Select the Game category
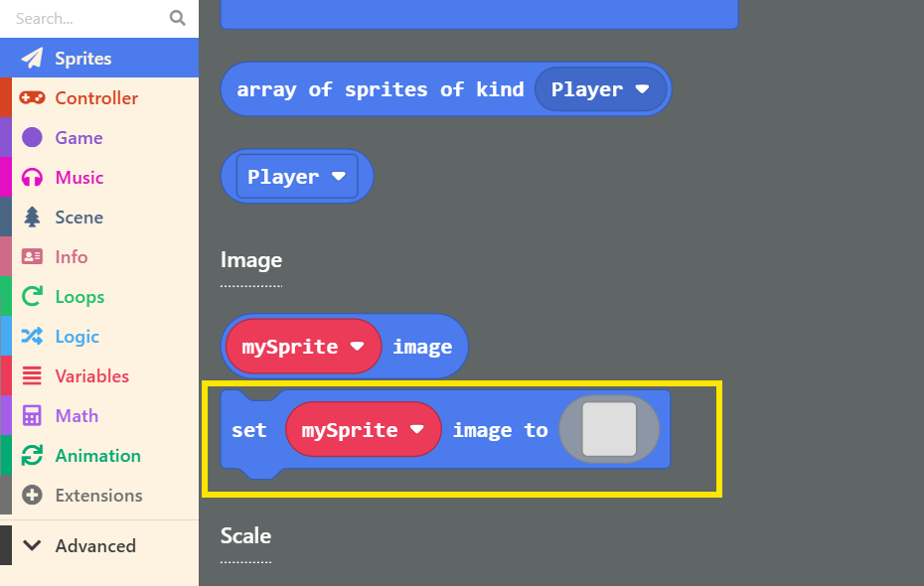This screenshot has height=586, width=924. point(78,138)
